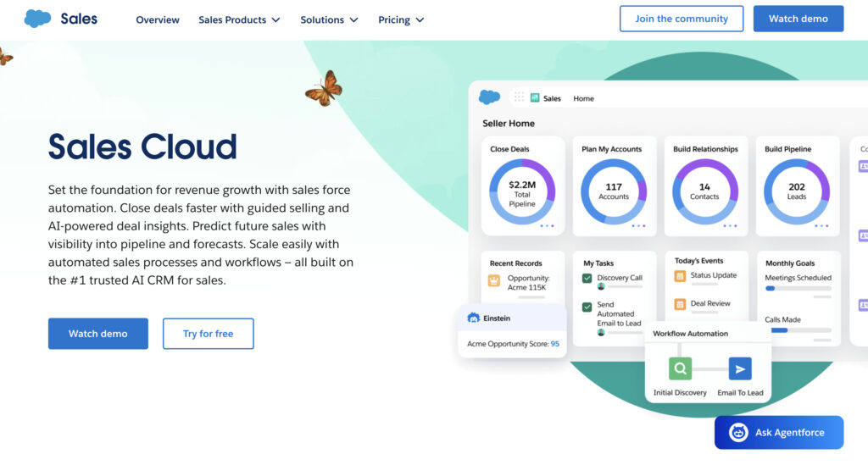Click the opportunity crown icon in Recent Records

coord(494,281)
